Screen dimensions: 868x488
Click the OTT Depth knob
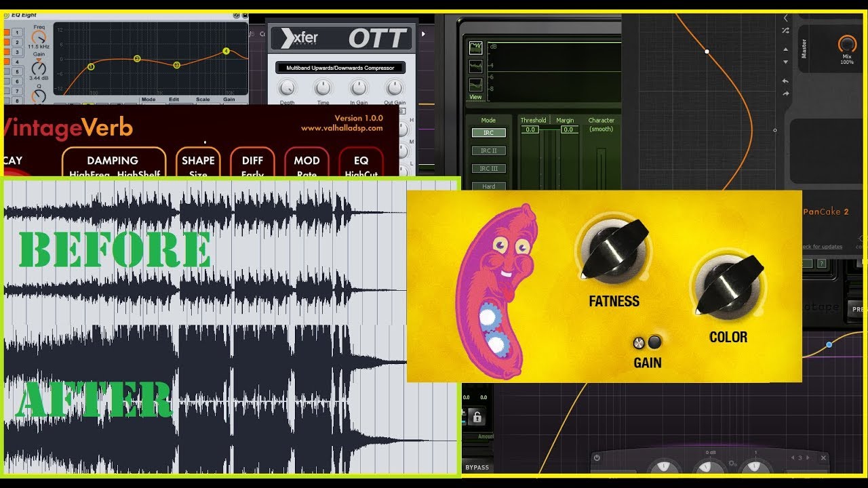(x=288, y=87)
